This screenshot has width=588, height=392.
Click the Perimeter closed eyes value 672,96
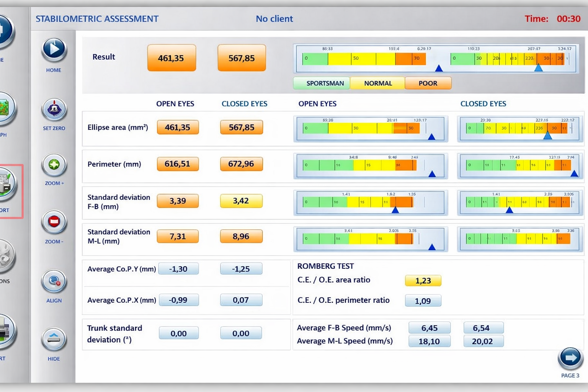point(241,164)
